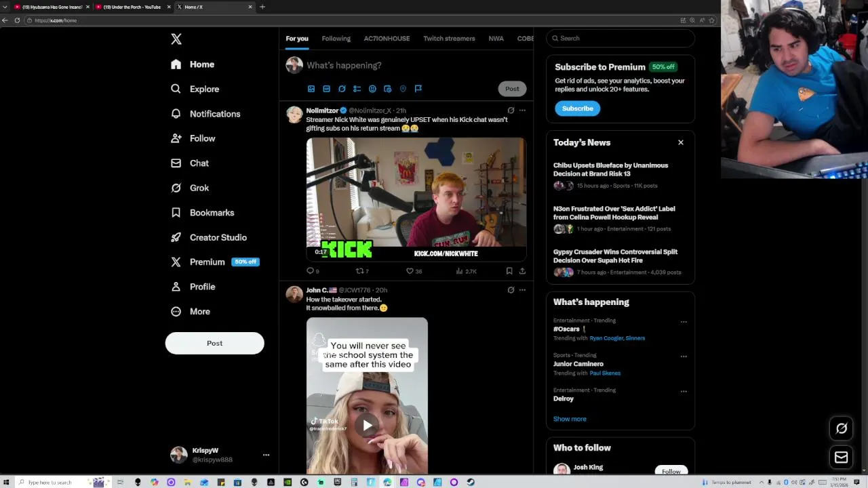Viewport: 868px width, 488px height.
Task: Bookmark the Nolimitzor post
Action: (x=509, y=271)
